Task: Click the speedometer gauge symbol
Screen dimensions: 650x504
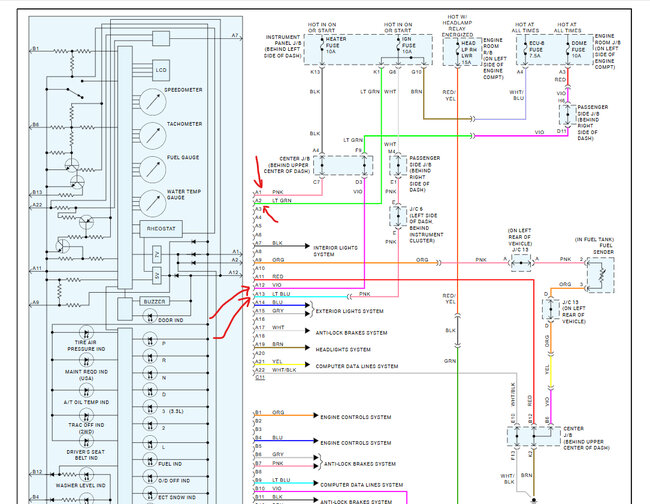Action: coord(153,102)
